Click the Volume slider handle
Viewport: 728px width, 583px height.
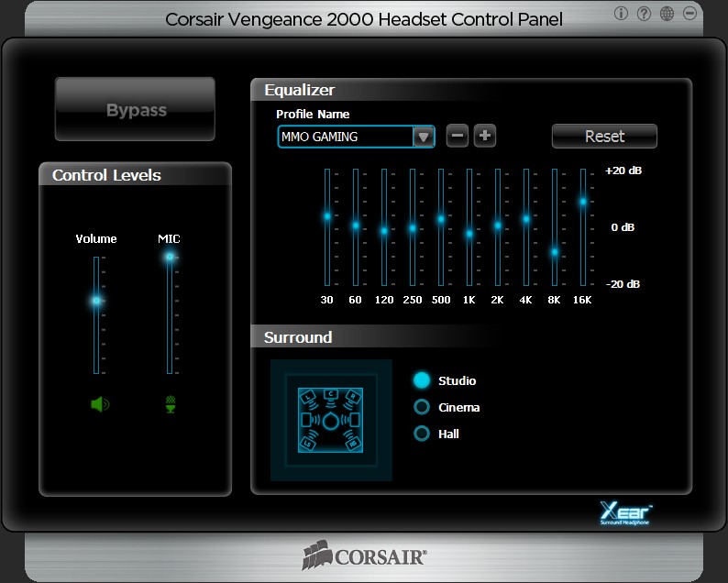(96, 301)
